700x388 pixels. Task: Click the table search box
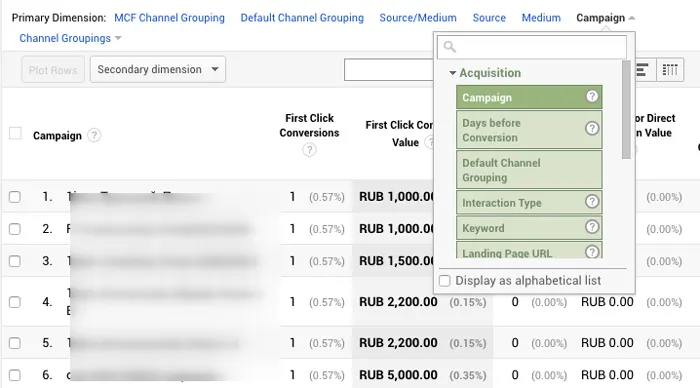(x=388, y=70)
